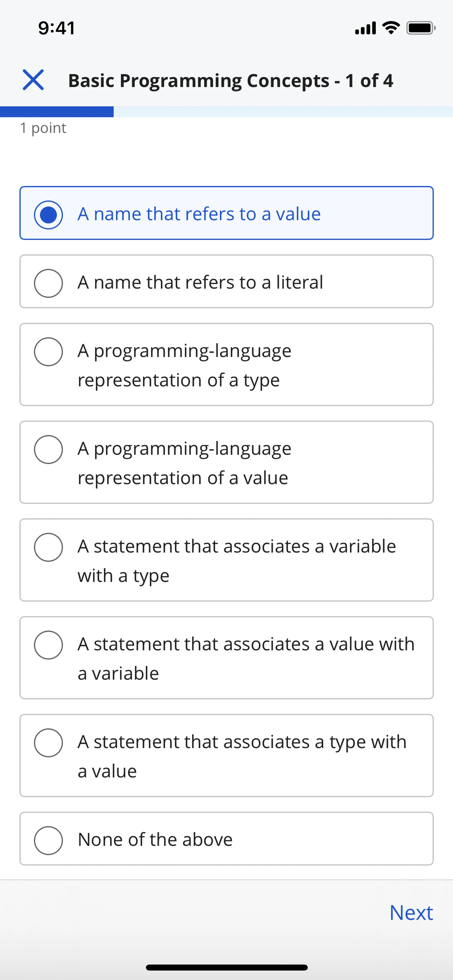Tap the 9:41 clock in status bar
This screenshot has width=453, height=980.
(57, 28)
